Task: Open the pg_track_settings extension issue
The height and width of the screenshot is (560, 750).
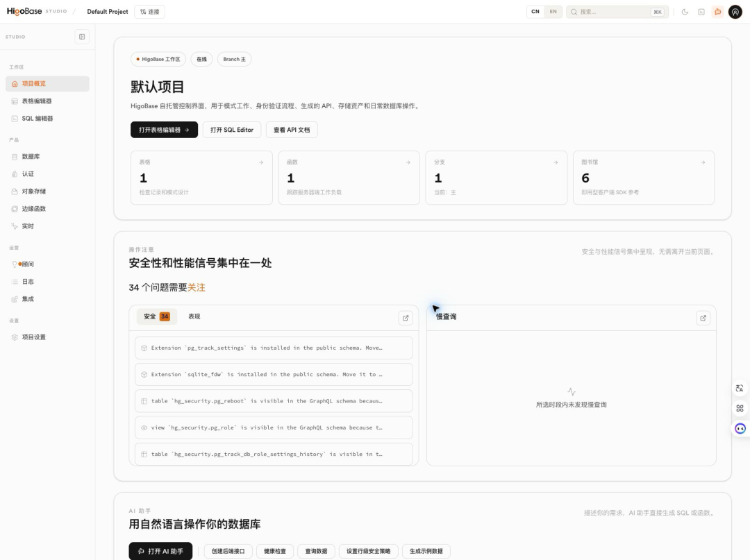Action: 274,348
